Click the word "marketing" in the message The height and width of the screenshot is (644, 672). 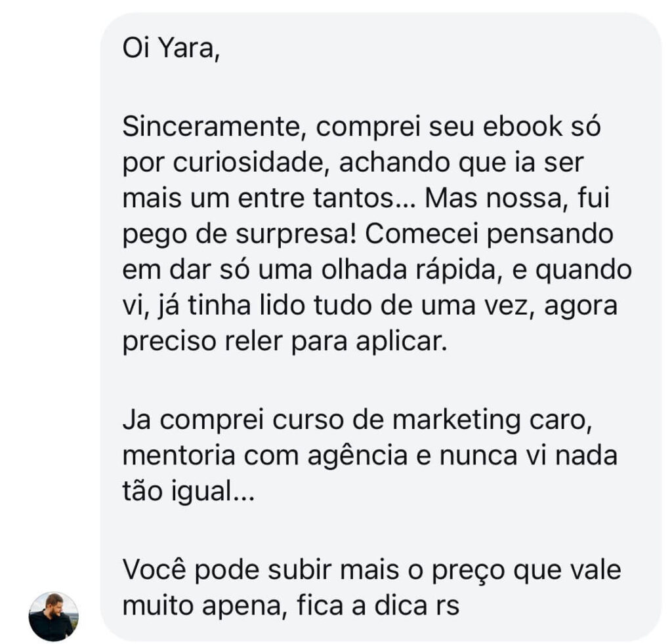457,420
